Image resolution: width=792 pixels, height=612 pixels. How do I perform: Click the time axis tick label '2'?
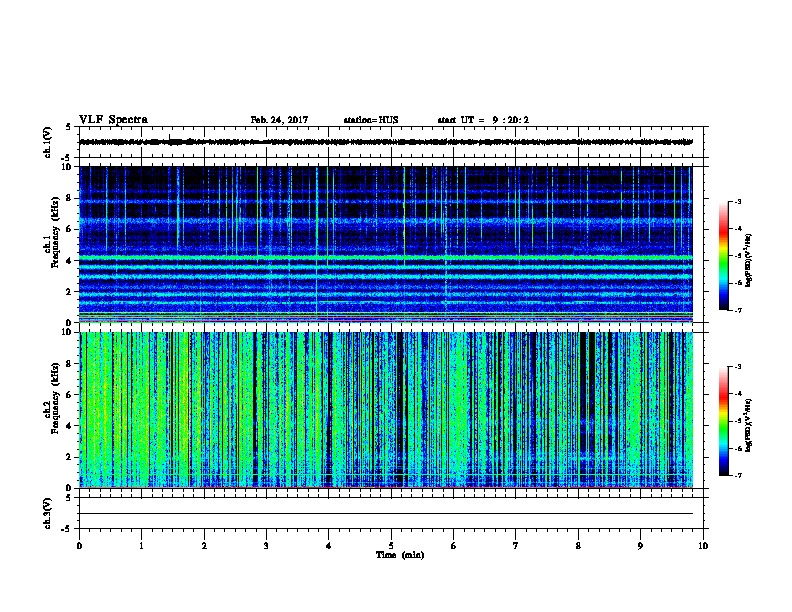point(204,546)
